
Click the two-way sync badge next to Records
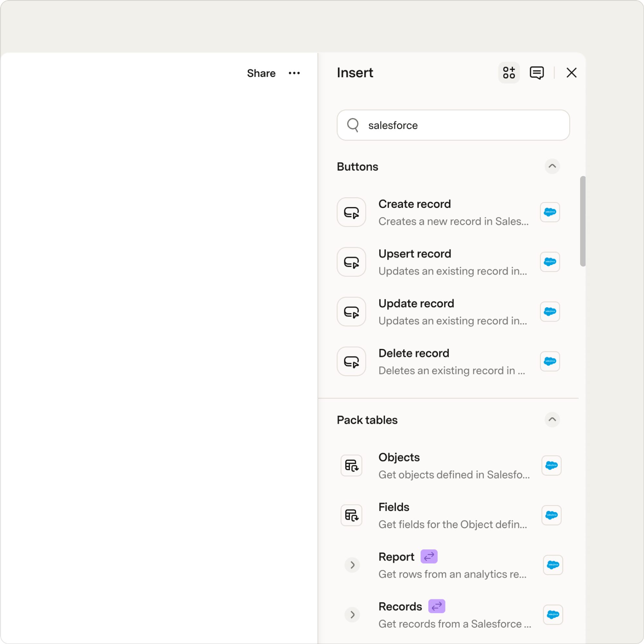436,606
